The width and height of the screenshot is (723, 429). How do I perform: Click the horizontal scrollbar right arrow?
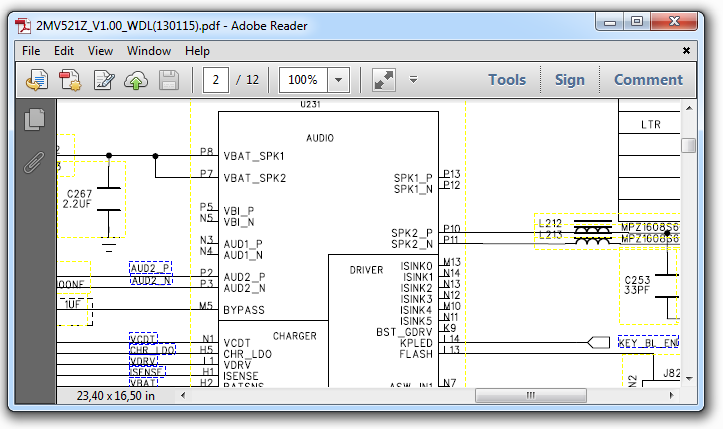tap(671, 395)
